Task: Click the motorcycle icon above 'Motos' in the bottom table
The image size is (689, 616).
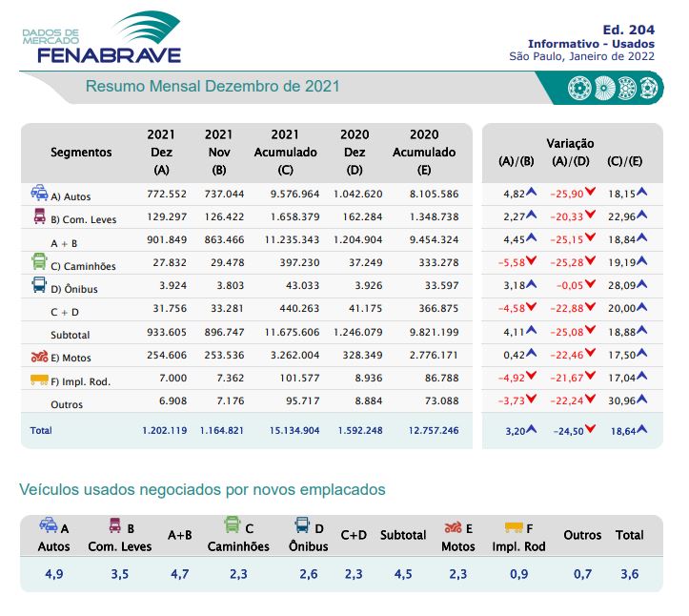Action: coord(453,526)
